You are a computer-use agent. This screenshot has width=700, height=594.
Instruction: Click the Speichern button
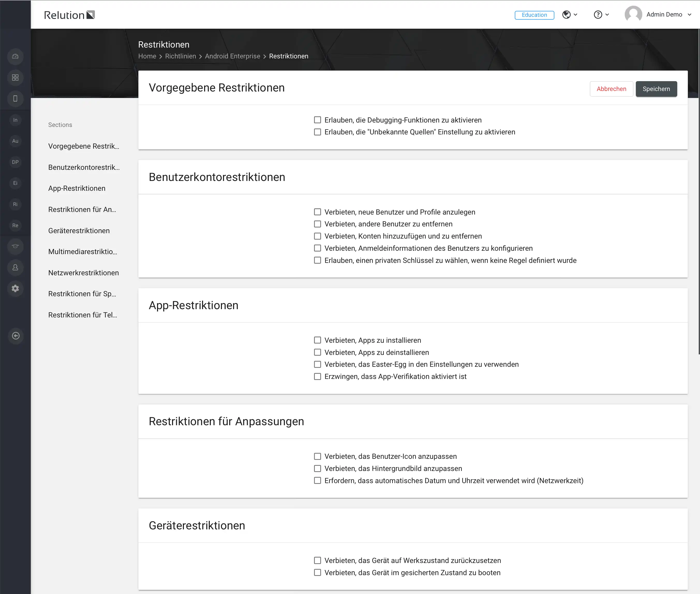tap(656, 89)
